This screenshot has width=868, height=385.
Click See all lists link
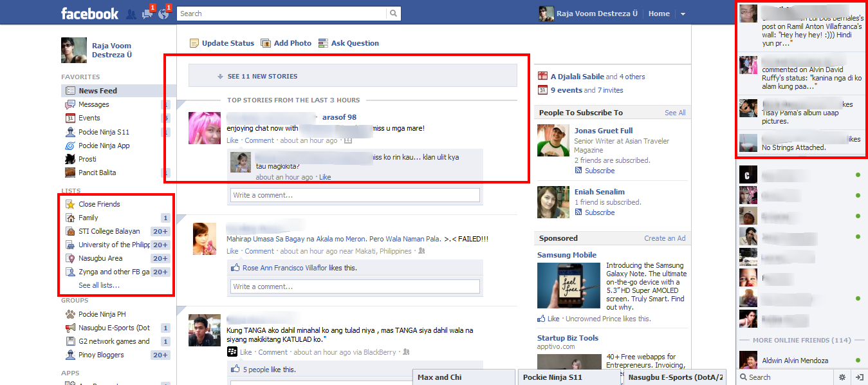pos(99,285)
